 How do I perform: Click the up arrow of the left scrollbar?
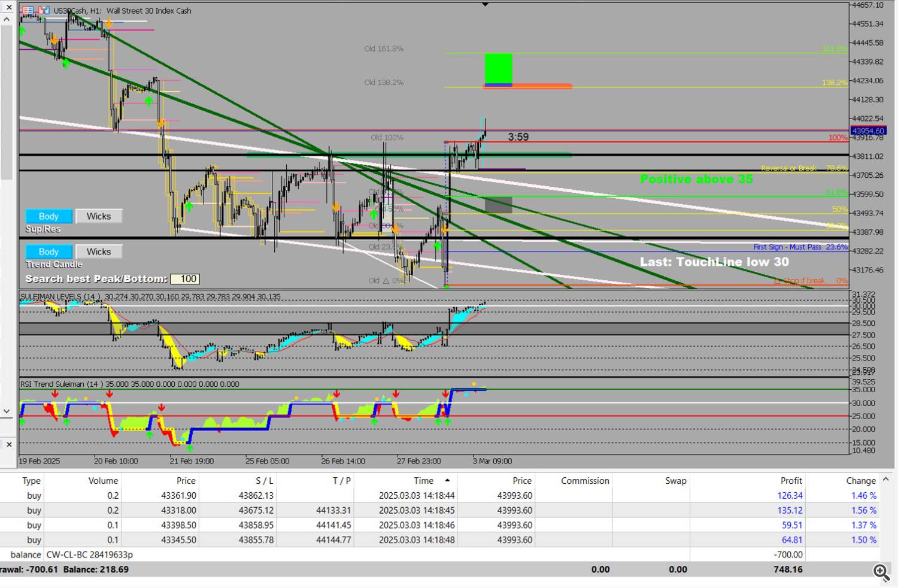coord(7,20)
